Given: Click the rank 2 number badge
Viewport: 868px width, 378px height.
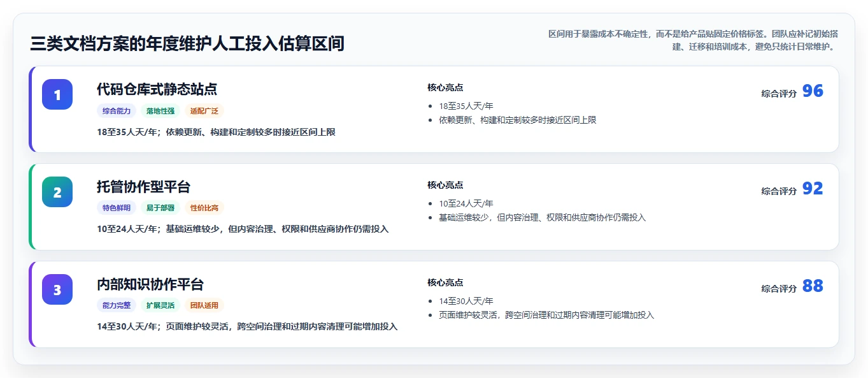Looking at the screenshot, I should click(x=57, y=192).
